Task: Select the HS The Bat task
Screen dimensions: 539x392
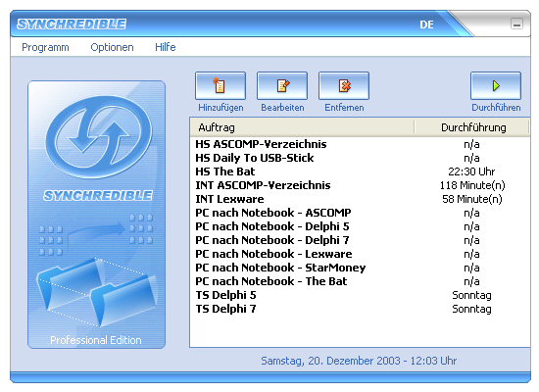Action: click(x=225, y=171)
